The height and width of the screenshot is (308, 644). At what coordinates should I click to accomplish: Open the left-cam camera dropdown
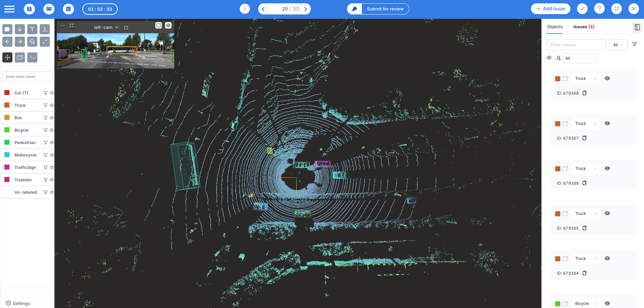106,28
